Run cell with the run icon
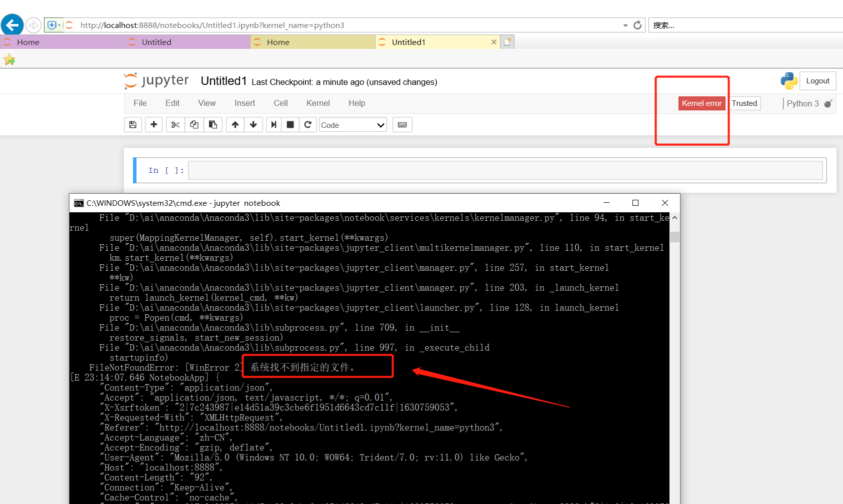 [x=273, y=124]
